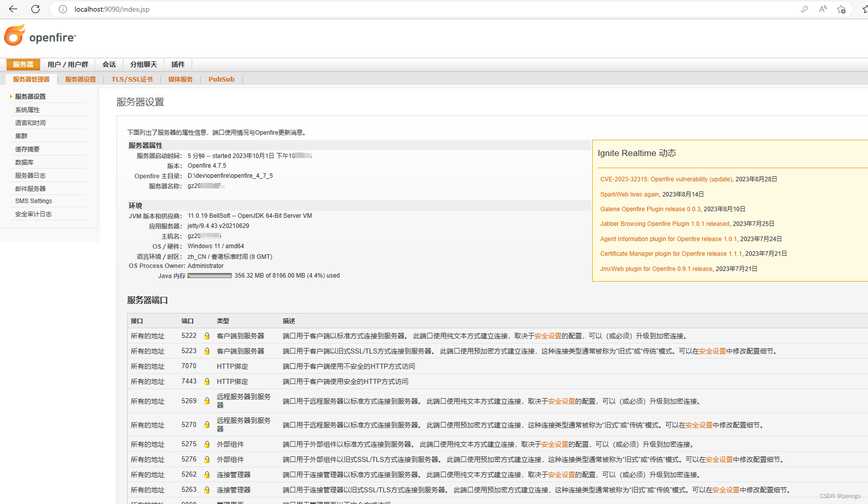Click the browser back arrow
This screenshot has width=868, height=504.
13,9
